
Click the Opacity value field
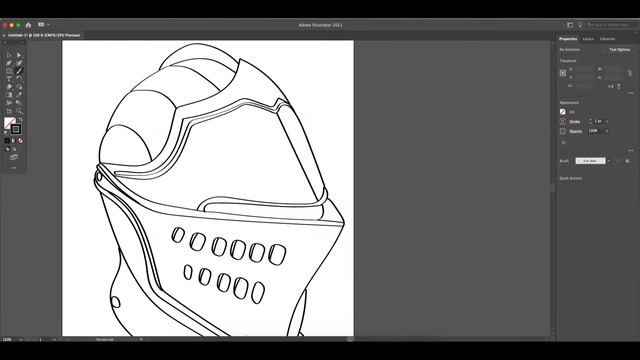pos(596,131)
